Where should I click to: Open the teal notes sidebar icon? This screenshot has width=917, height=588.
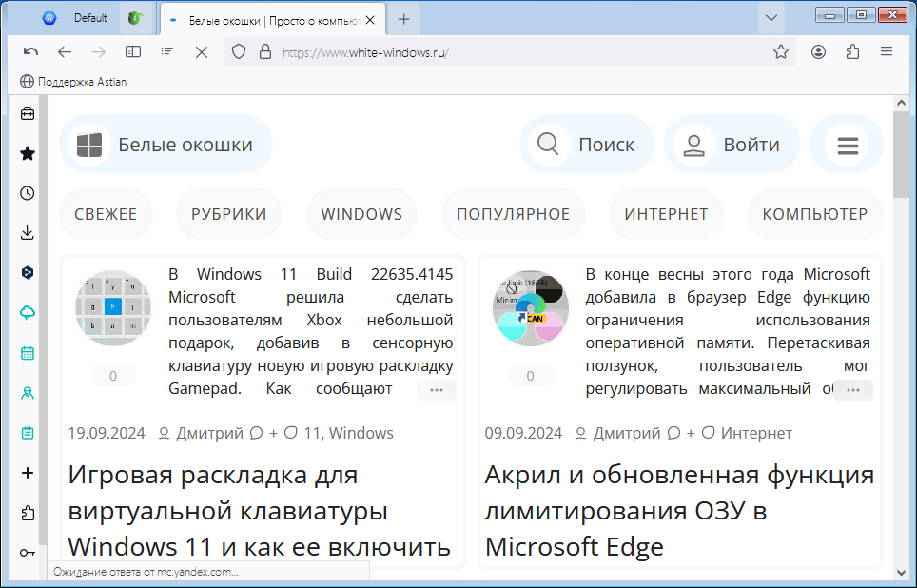[x=28, y=433]
